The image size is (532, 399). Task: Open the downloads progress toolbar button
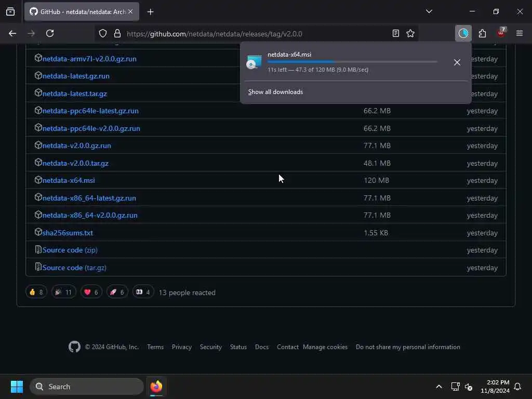click(463, 33)
